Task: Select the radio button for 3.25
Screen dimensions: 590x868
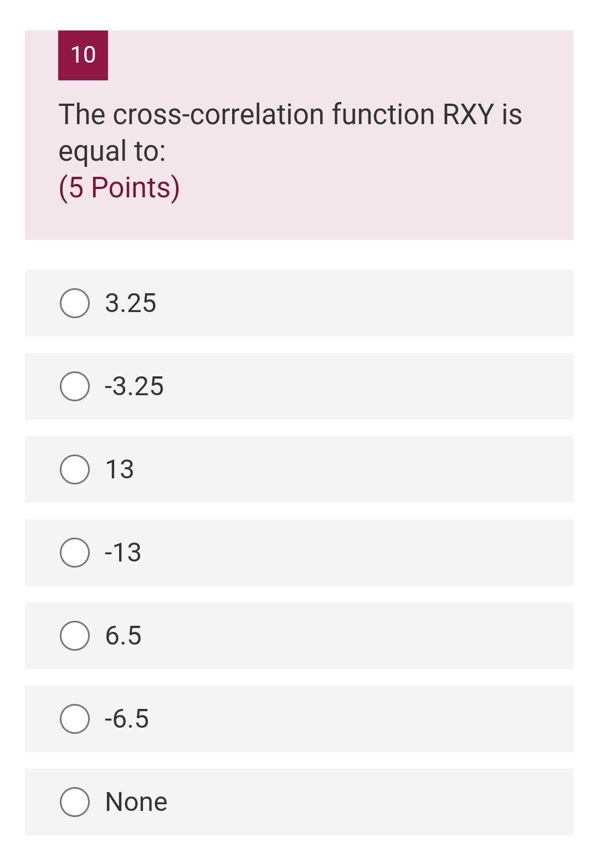Action: point(74,303)
